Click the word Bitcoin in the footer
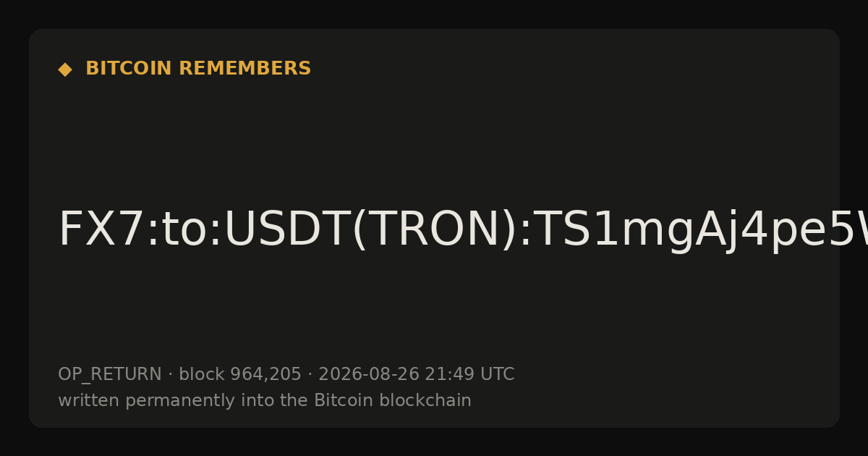This screenshot has width=868, height=456. coord(339,401)
